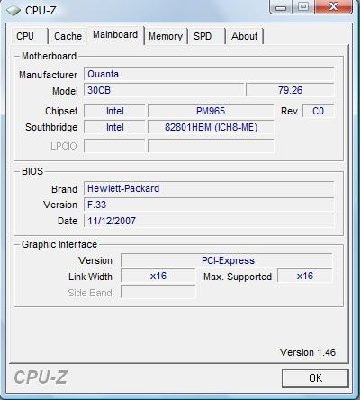Click the empty LPCIO vendor field
This screenshot has width=361, height=400.
click(115, 146)
